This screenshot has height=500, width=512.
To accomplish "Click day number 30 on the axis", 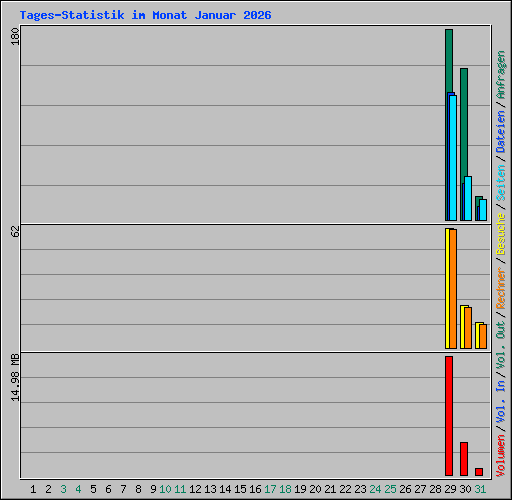I will coord(465,489).
